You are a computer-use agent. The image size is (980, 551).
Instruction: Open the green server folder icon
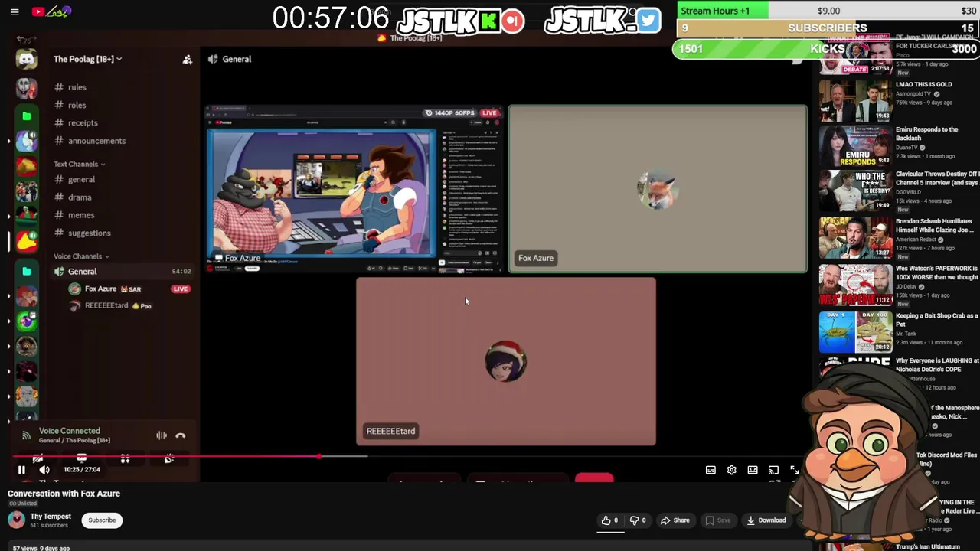(27, 116)
